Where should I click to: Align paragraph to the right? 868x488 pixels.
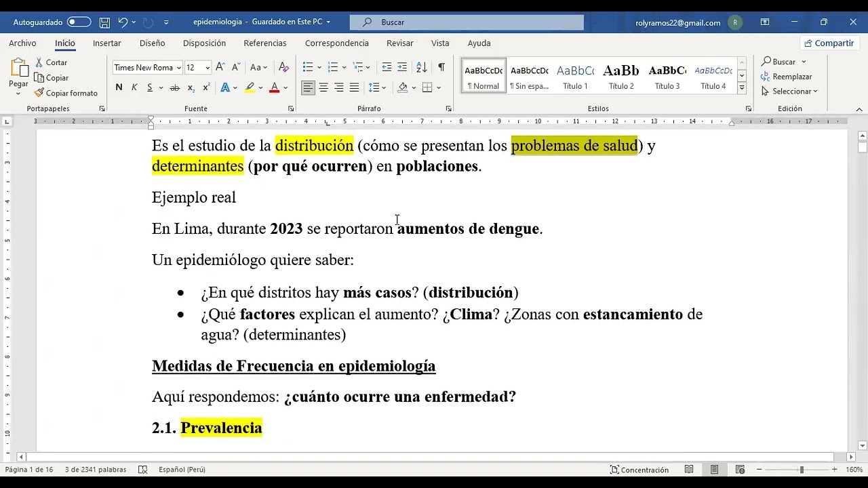(338, 87)
